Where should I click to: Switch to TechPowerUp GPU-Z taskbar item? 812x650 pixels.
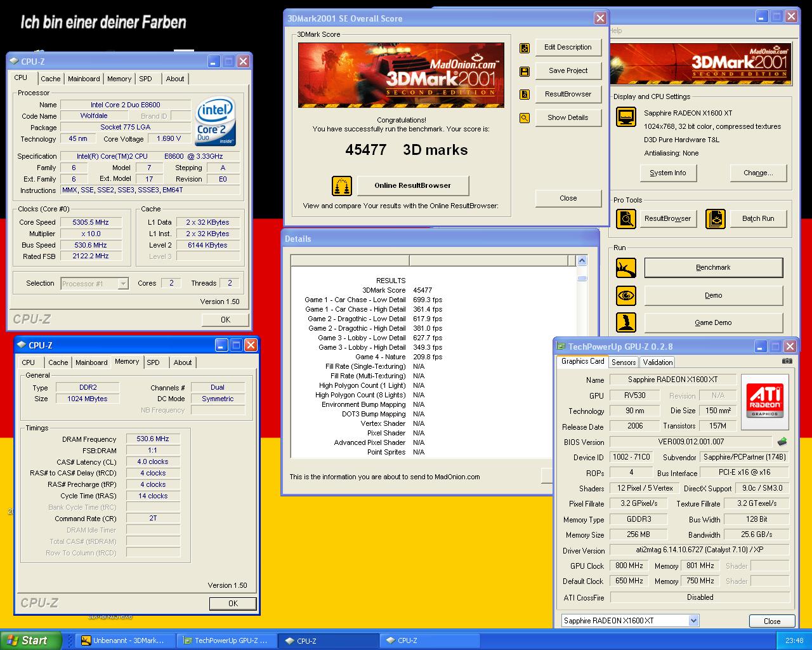pos(226,641)
